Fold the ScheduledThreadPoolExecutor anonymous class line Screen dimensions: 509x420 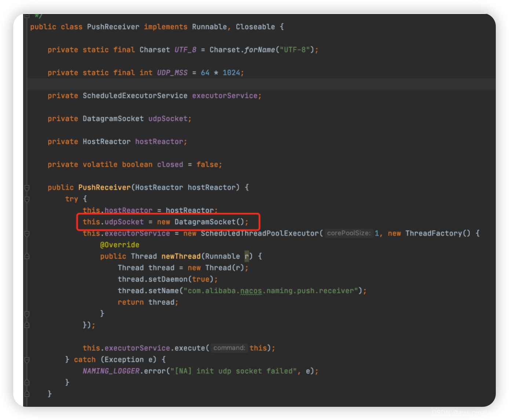[x=27, y=233]
